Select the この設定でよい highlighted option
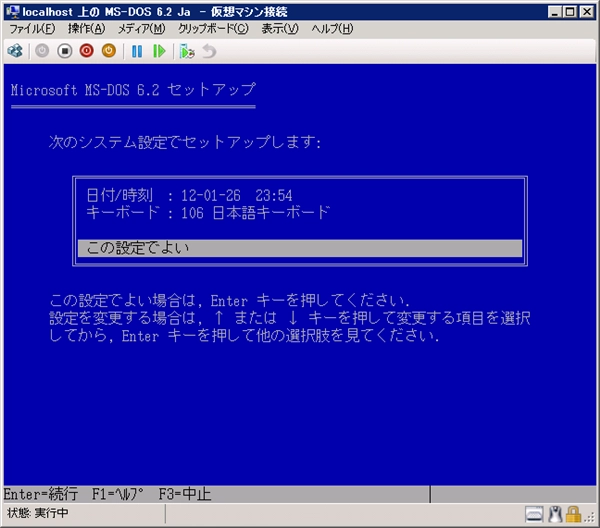Viewport: 600px width, 528px height. pyautogui.click(x=300, y=248)
